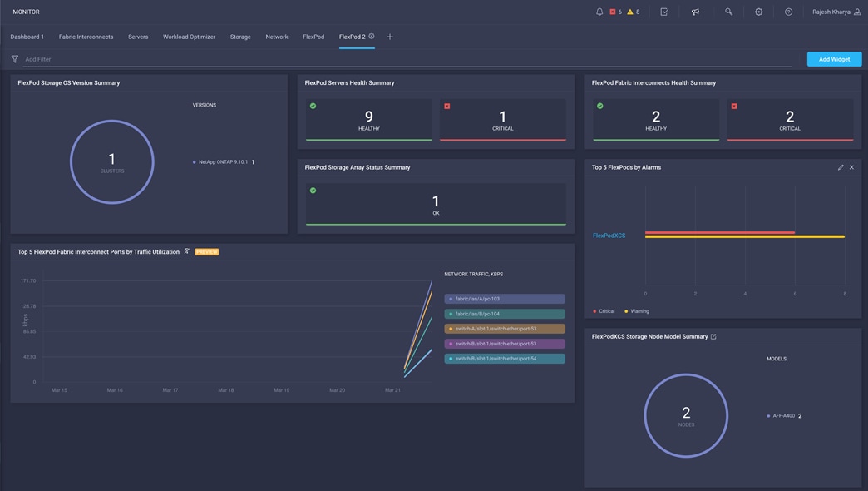Open the FlexPod tab

point(313,37)
